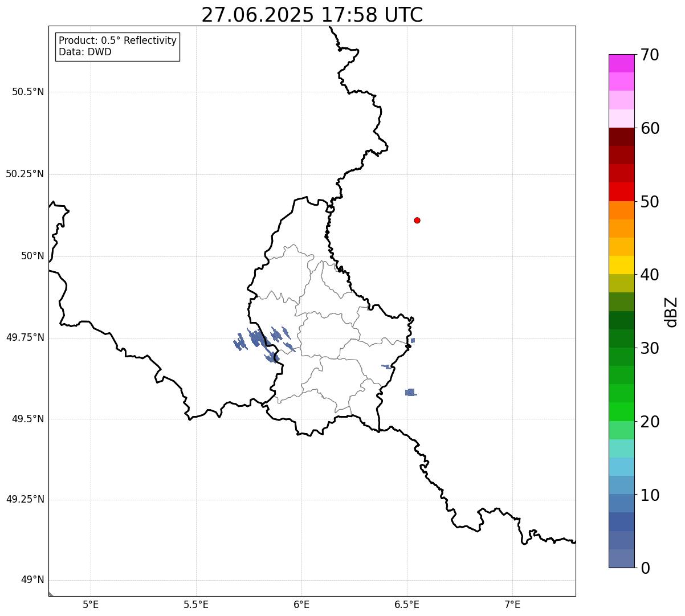Click the dark green colorbar segment near 33
The width and height of the screenshot is (685, 616).
[x=622, y=320]
